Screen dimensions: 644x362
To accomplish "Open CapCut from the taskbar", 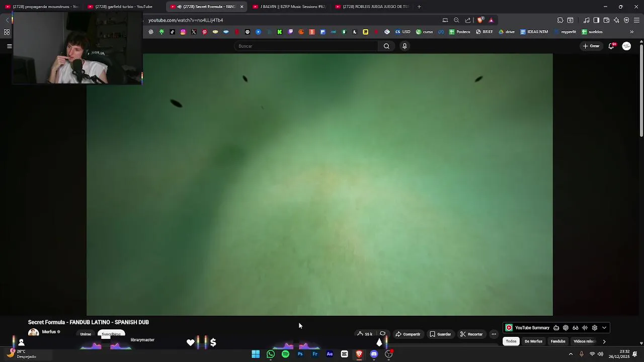I will (x=344, y=354).
